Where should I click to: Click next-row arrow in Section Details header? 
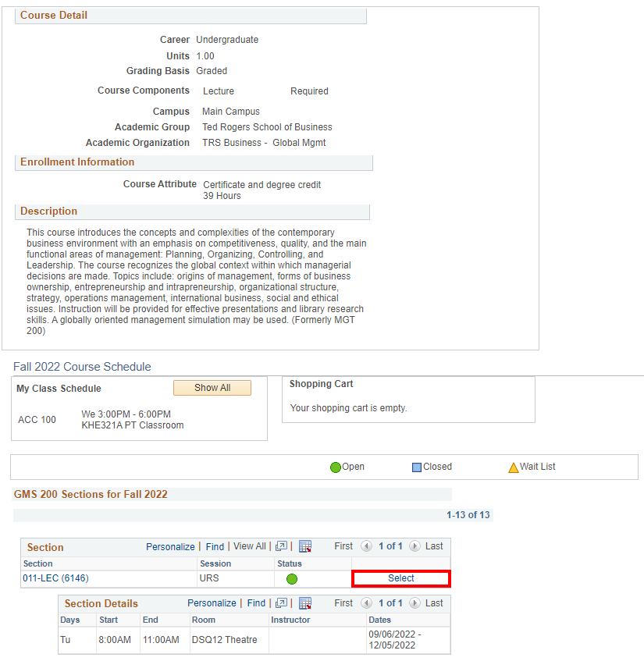pyautogui.click(x=415, y=603)
